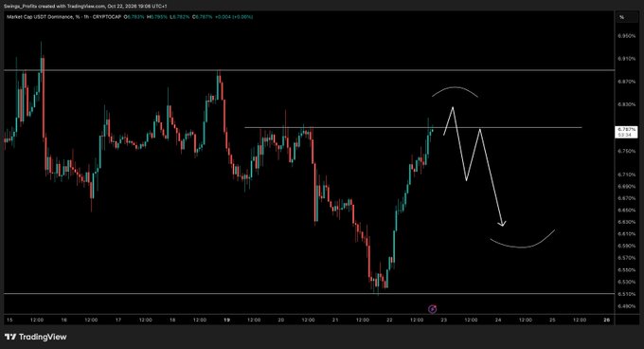
Task: Click the 12:00 label between 22 and 23
Action: pyautogui.click(x=417, y=320)
